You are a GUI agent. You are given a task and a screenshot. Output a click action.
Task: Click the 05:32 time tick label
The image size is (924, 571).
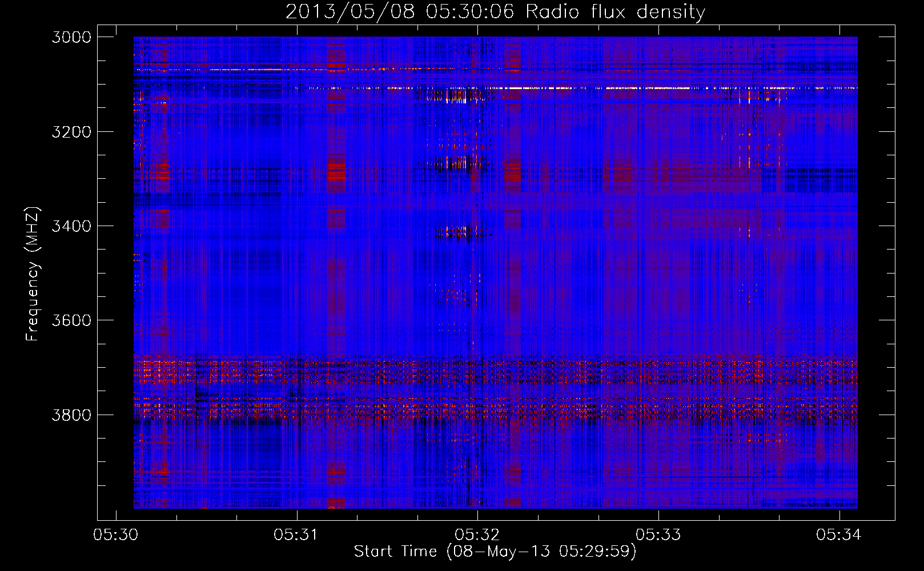pyautogui.click(x=477, y=534)
